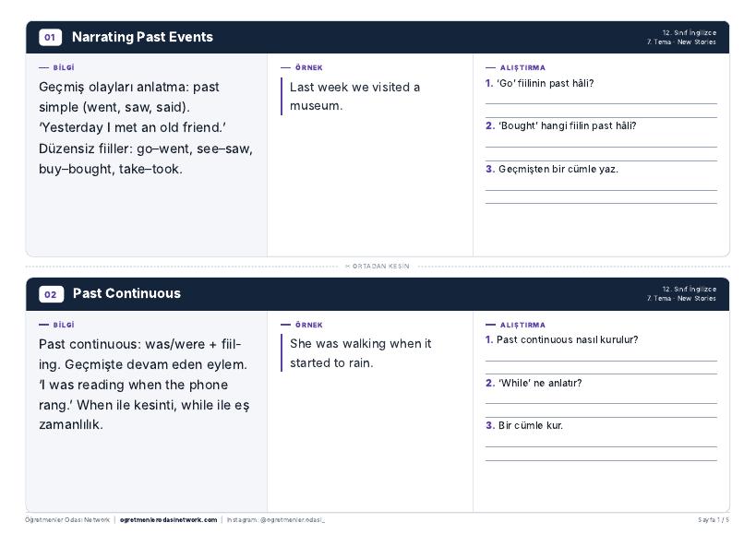Select the Past Continuous heading
Screen dimensions: 756x534
126,293
